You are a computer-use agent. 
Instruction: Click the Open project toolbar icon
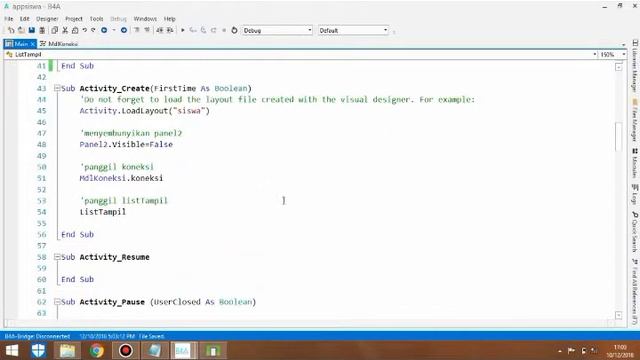(21, 30)
